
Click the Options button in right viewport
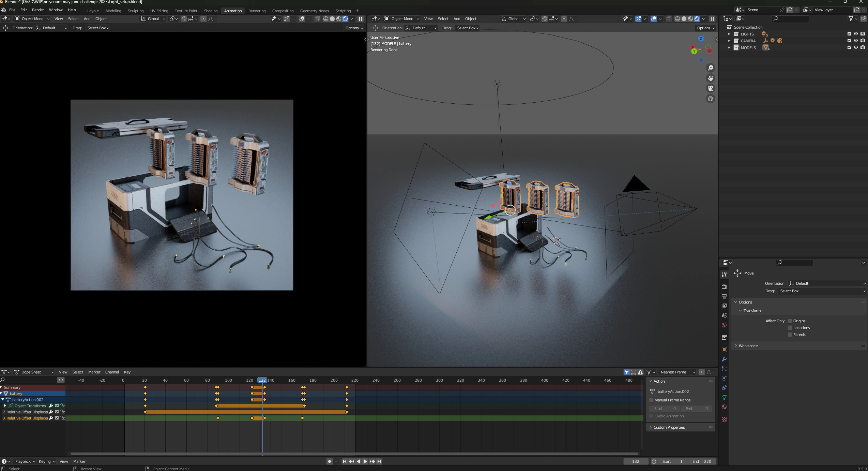pos(705,28)
